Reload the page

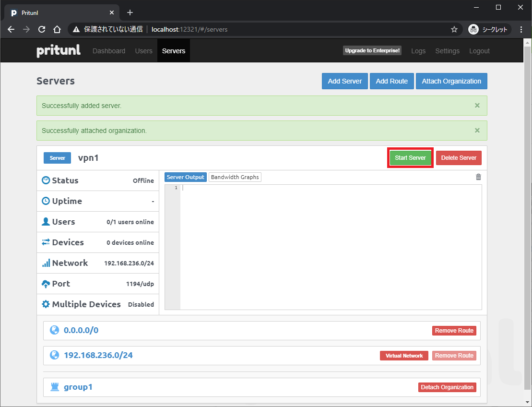[41, 29]
